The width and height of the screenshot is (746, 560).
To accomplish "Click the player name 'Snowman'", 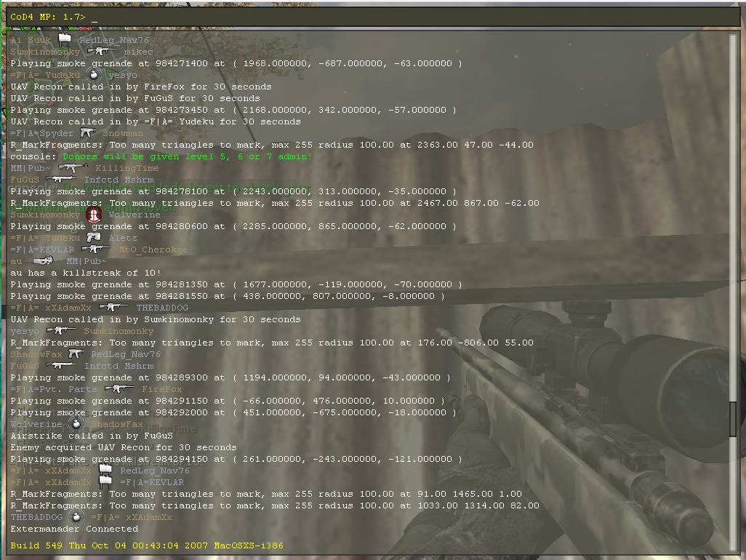I will 123,133.
